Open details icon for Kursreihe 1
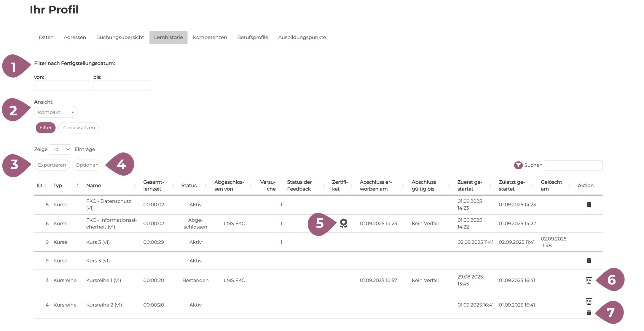The image size is (644, 331). (589, 280)
